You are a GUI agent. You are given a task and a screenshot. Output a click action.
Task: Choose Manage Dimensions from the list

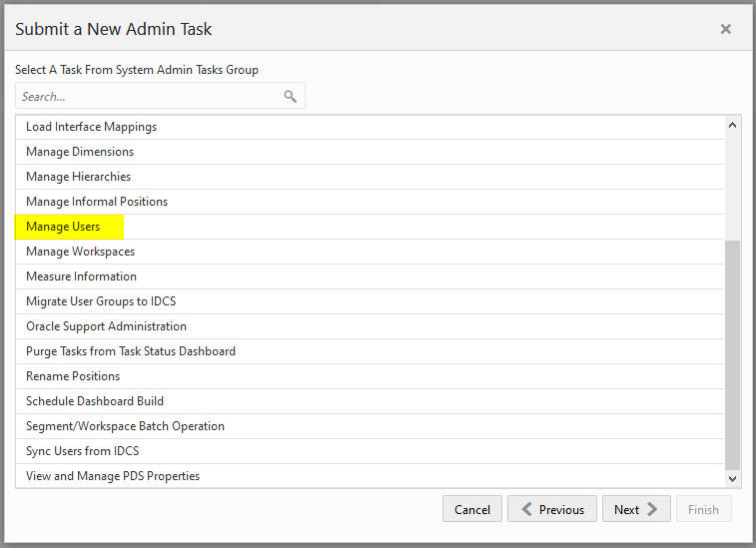[x=371, y=152]
